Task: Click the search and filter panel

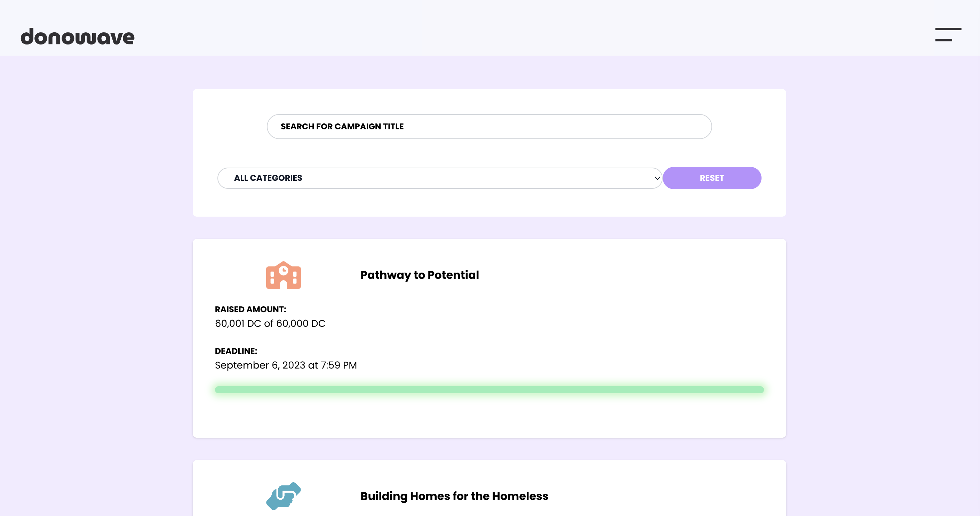Action: click(489, 153)
